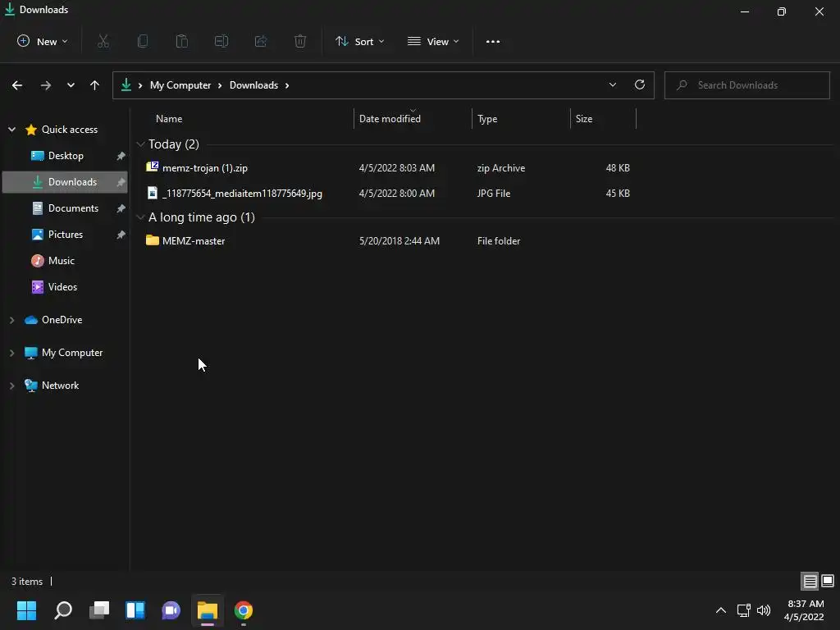Open Desktop in Quick access

click(x=66, y=156)
